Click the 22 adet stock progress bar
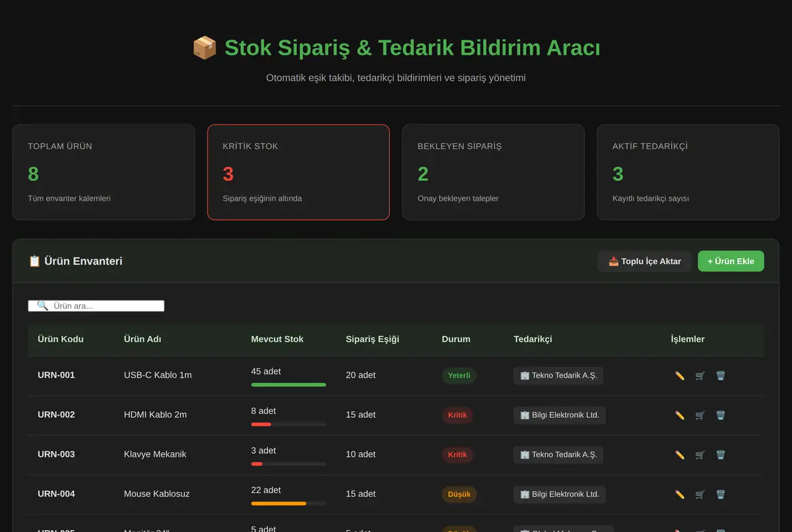The height and width of the screenshot is (532, 792). pyautogui.click(x=288, y=504)
